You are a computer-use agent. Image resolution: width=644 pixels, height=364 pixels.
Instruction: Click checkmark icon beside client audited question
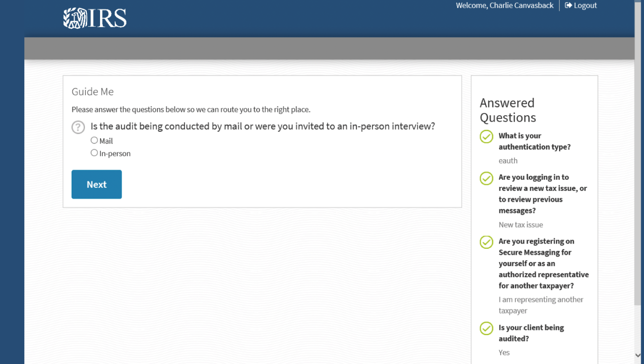point(486,328)
